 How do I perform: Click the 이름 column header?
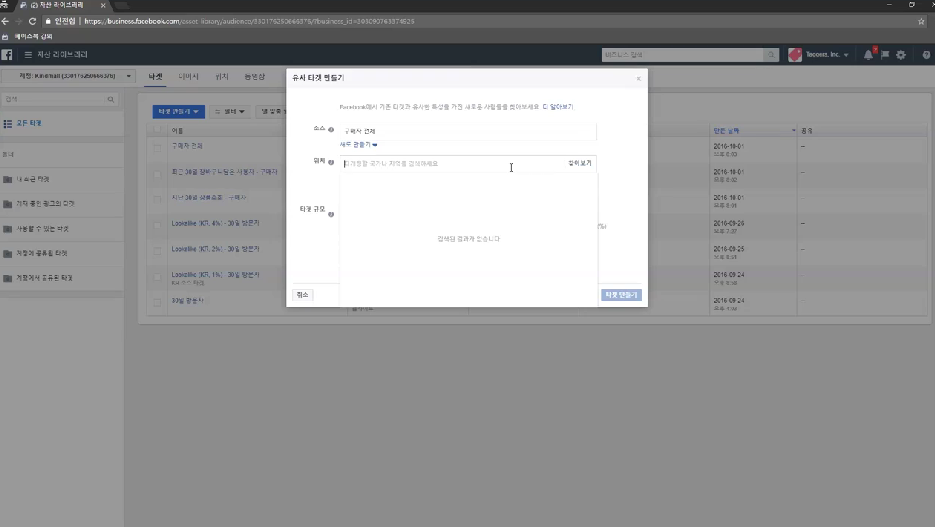(x=177, y=131)
